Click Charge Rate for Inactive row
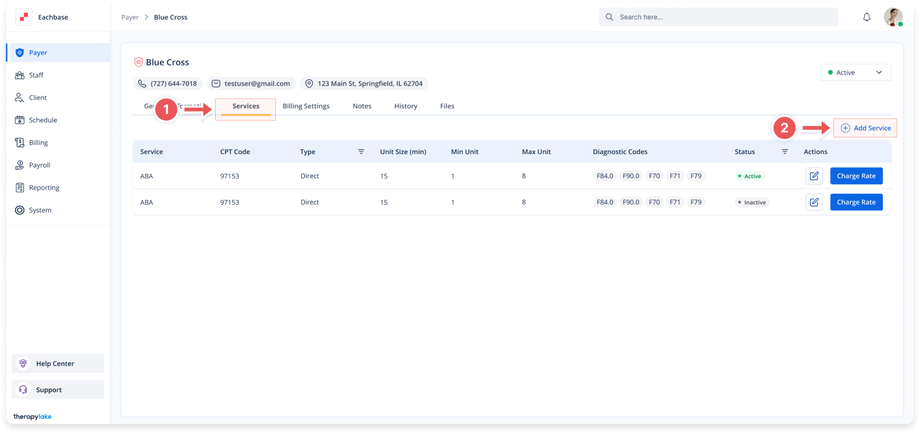 [856, 202]
